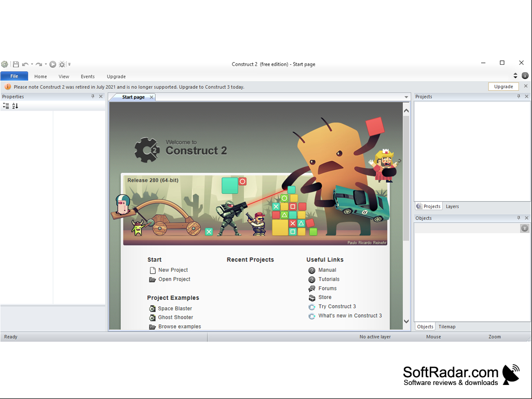Run the layout with the play icon
Screen dimensions: 532x399
pyautogui.click(x=52, y=64)
